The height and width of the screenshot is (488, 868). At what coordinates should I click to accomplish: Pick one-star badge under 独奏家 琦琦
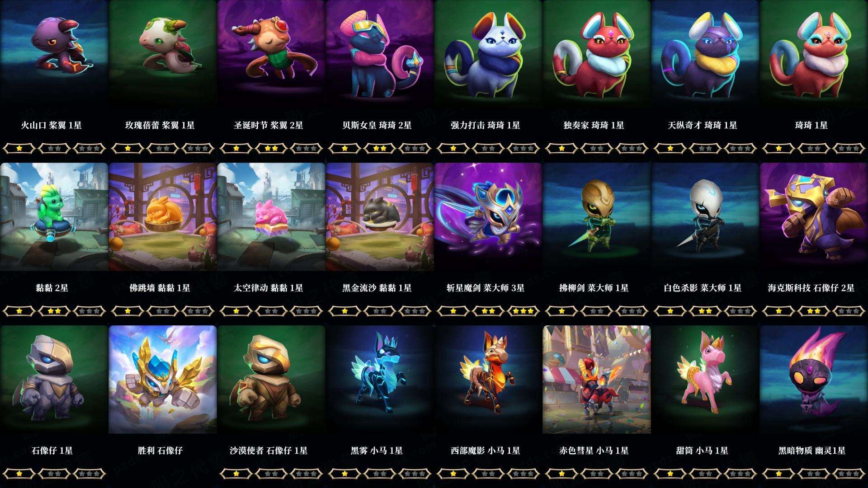pyautogui.click(x=561, y=148)
